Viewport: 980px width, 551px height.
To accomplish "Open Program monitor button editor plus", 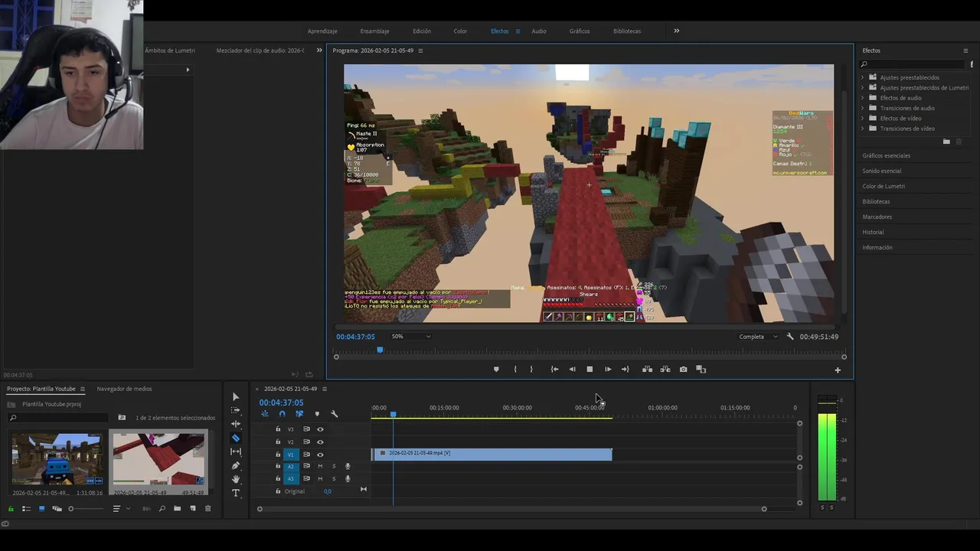I will tap(838, 370).
